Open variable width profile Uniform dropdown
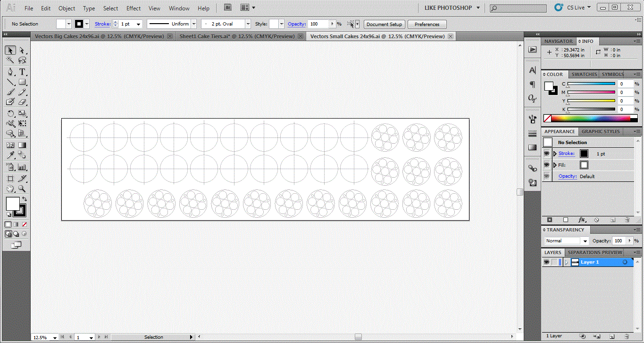The image size is (644, 343). (193, 24)
